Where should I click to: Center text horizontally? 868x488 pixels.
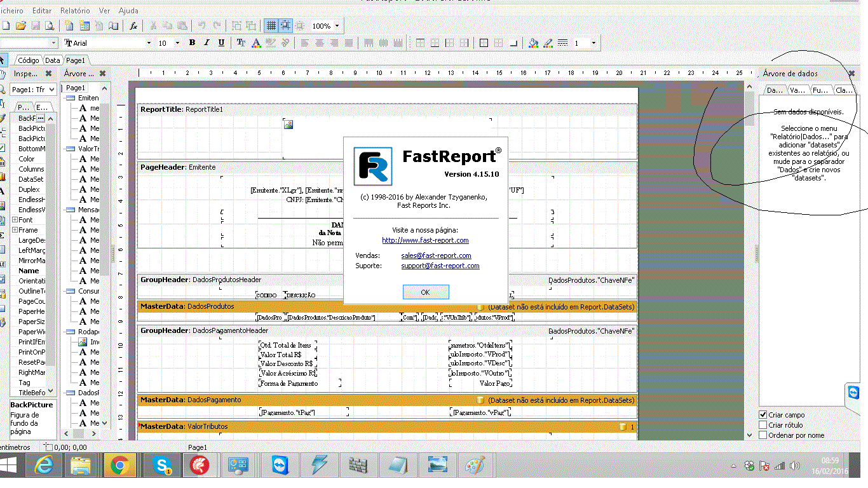pyautogui.click(x=320, y=43)
